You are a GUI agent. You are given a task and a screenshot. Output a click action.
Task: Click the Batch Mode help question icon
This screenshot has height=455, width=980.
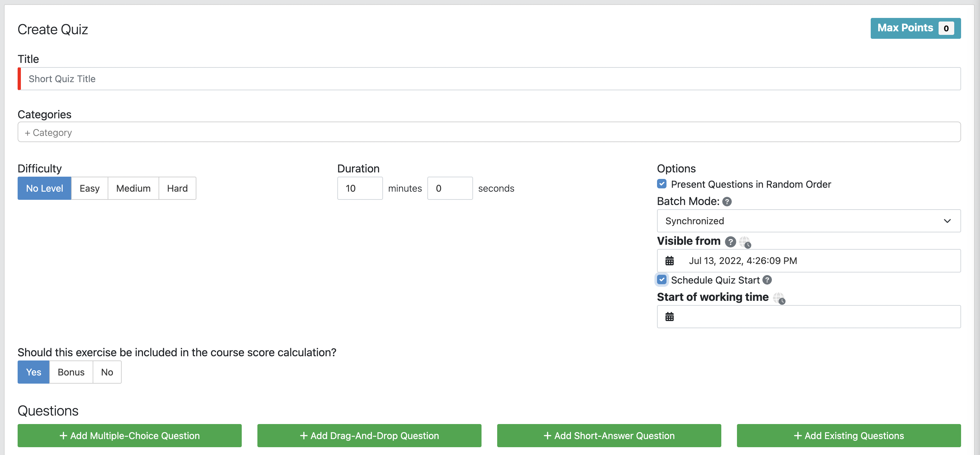tap(727, 201)
